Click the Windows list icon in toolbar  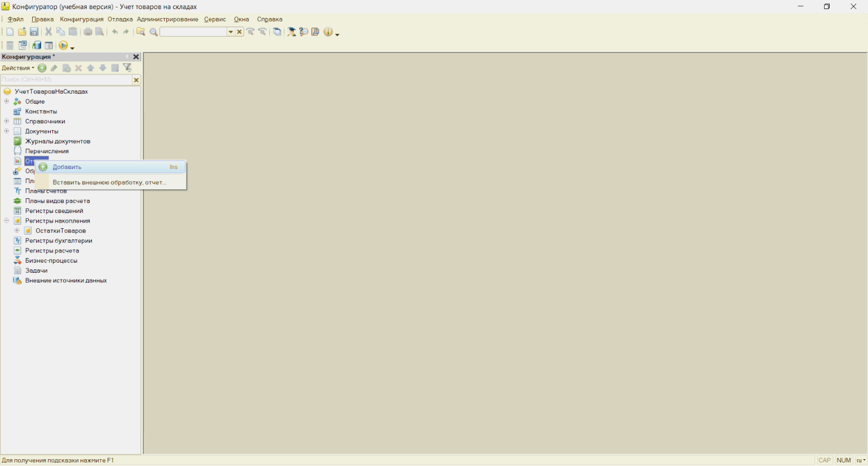tap(277, 32)
